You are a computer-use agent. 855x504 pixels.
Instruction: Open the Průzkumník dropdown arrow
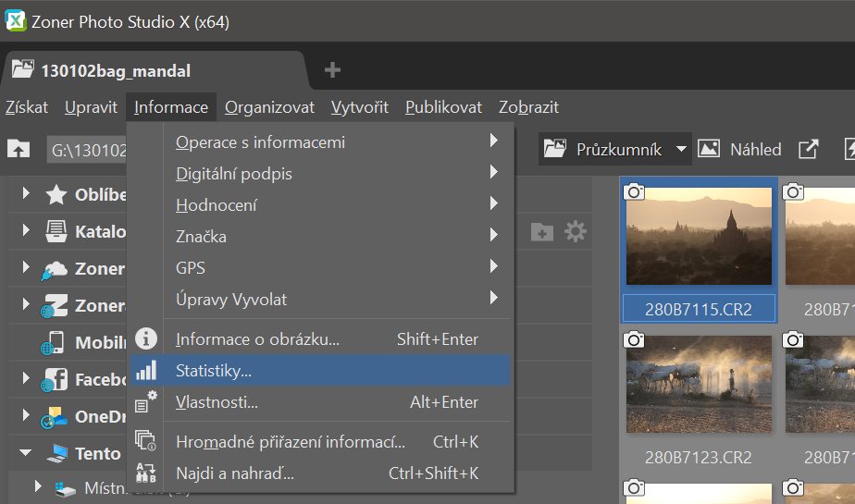[x=681, y=149]
